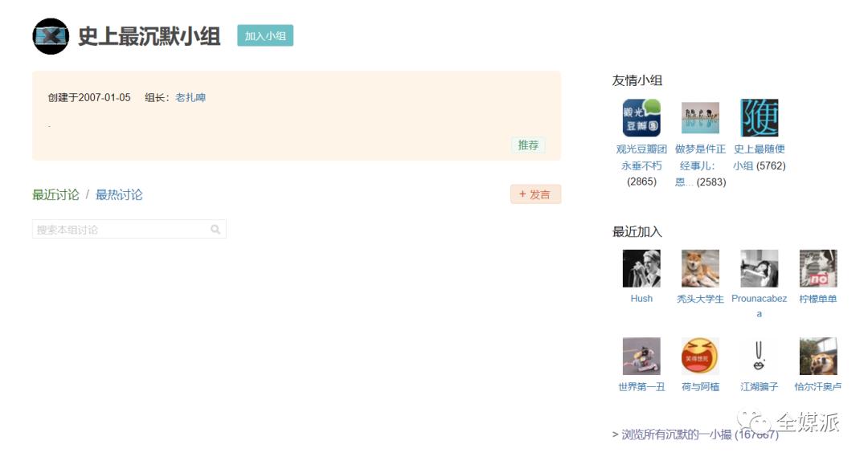Click the 史上最沉默小组 group avatar icon
The height and width of the screenshot is (461, 868).
[x=51, y=36]
